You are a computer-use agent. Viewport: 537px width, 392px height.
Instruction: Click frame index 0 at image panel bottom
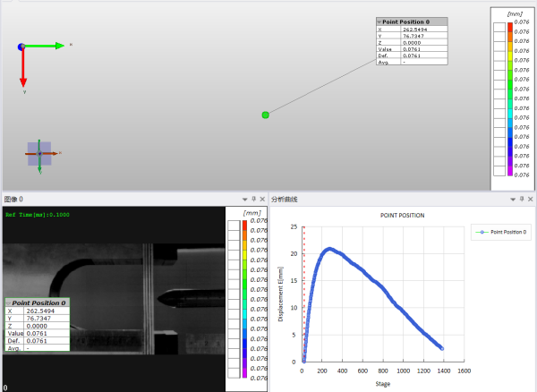click(x=5, y=388)
